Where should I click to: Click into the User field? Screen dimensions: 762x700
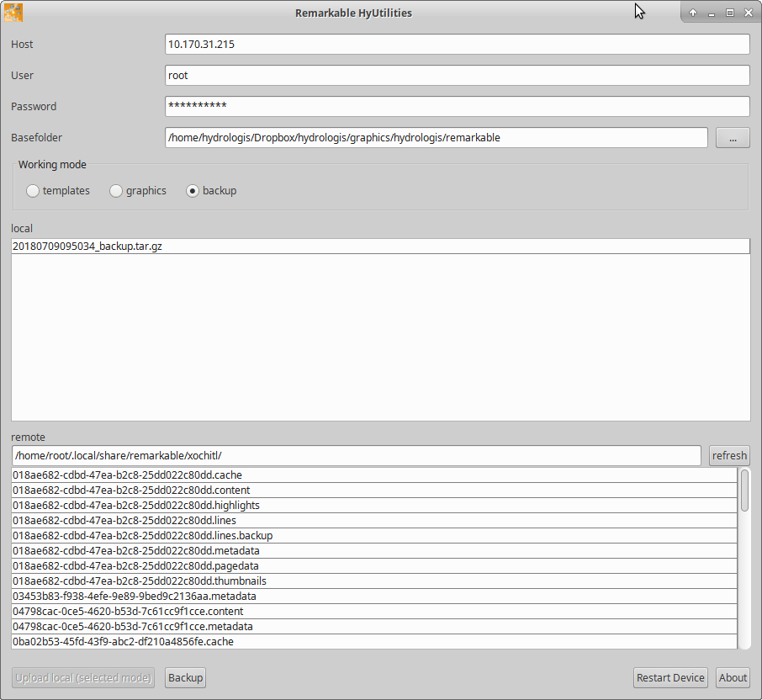coord(458,76)
